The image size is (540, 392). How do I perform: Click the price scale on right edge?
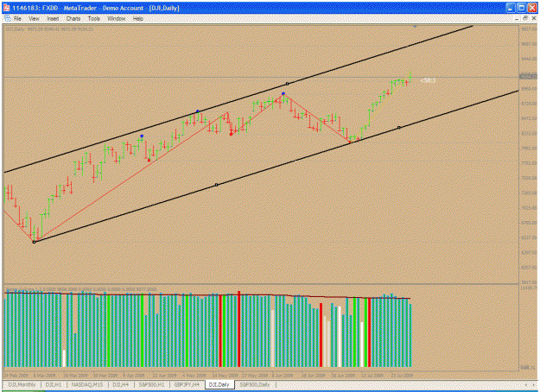[x=529, y=155]
